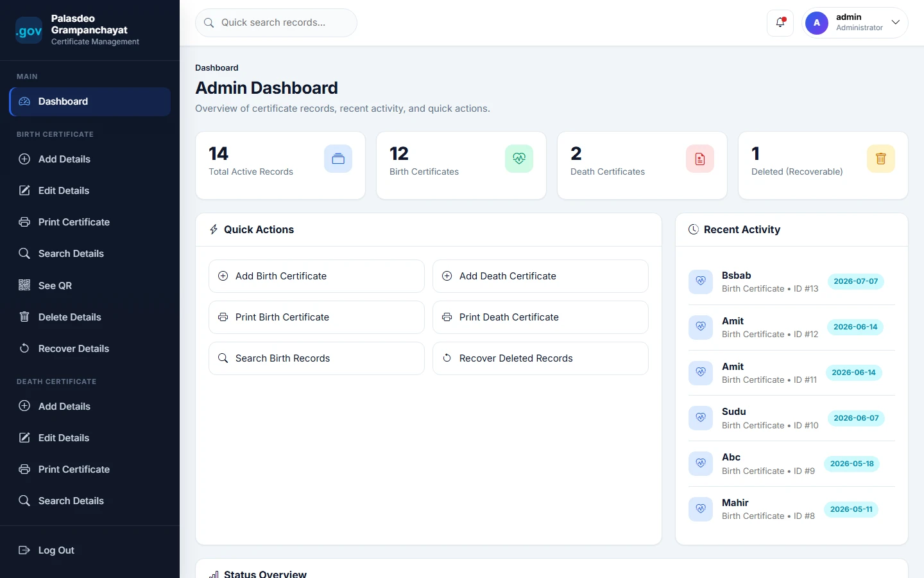Click the .gov logo in the sidebar
This screenshot has height=578, width=924.
point(29,30)
